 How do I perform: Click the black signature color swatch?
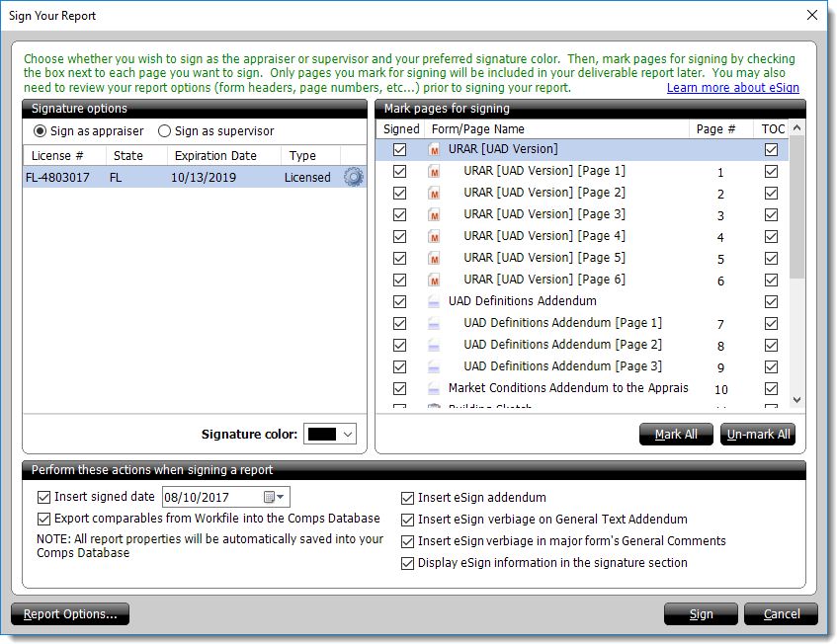click(322, 435)
